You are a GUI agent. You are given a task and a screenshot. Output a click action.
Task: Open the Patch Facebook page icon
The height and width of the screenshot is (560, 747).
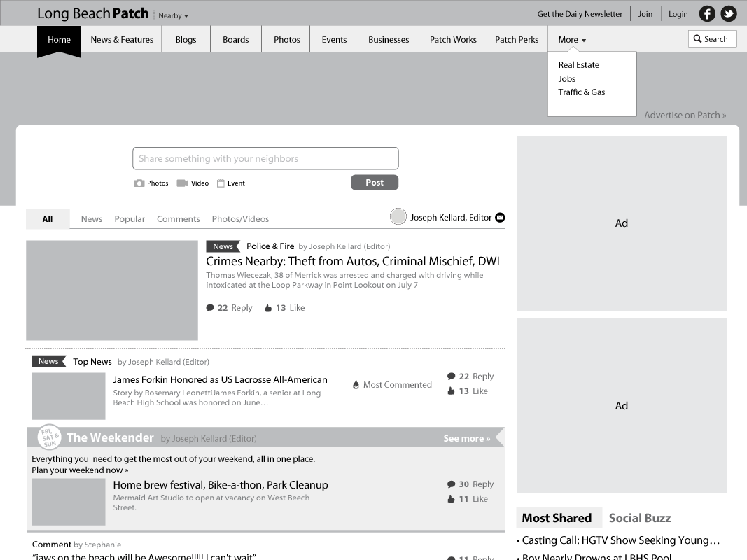point(707,14)
